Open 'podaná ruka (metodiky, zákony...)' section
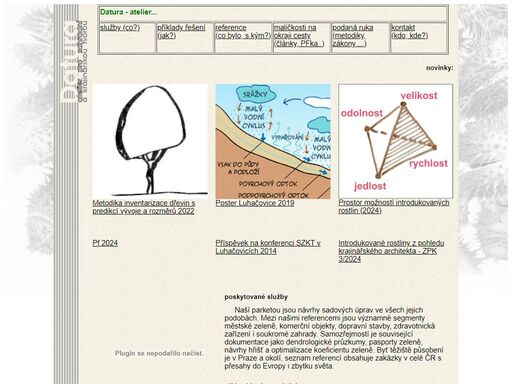Viewport: 512px width, 384px height. [353, 36]
